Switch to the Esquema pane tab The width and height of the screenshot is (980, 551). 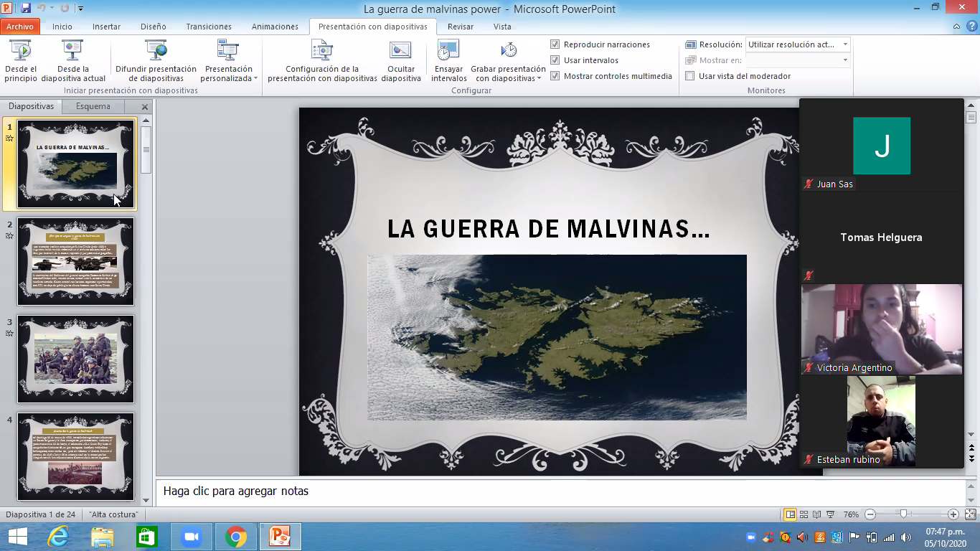(93, 106)
